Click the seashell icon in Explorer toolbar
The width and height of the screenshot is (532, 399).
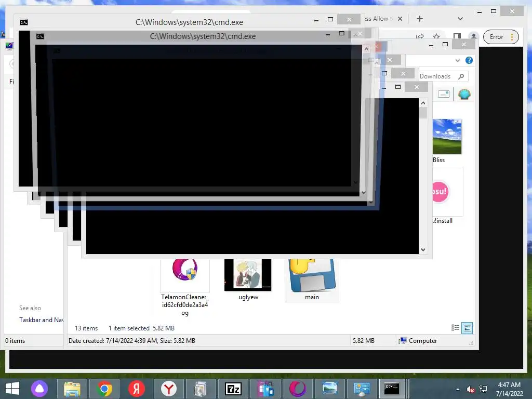[x=464, y=94]
